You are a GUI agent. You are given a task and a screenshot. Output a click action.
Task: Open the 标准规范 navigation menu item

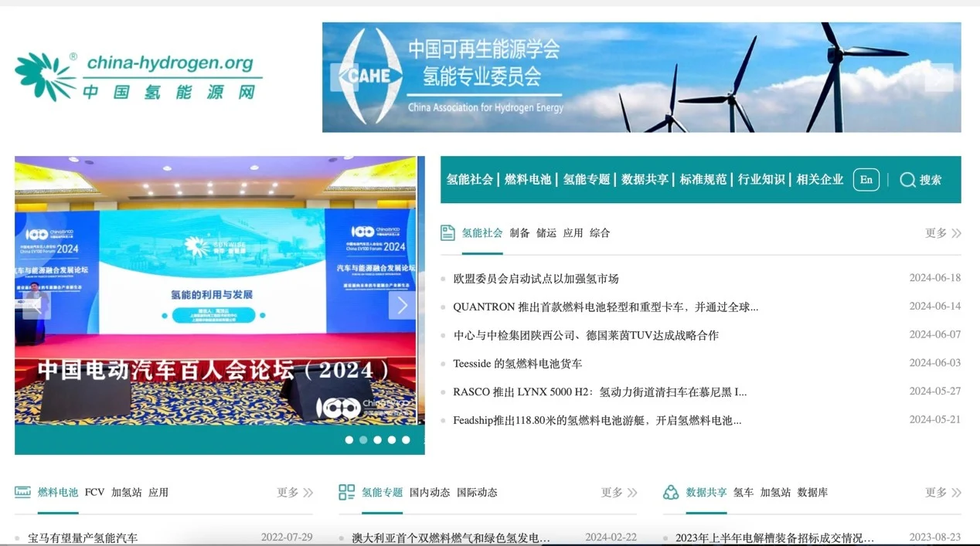[x=703, y=179]
